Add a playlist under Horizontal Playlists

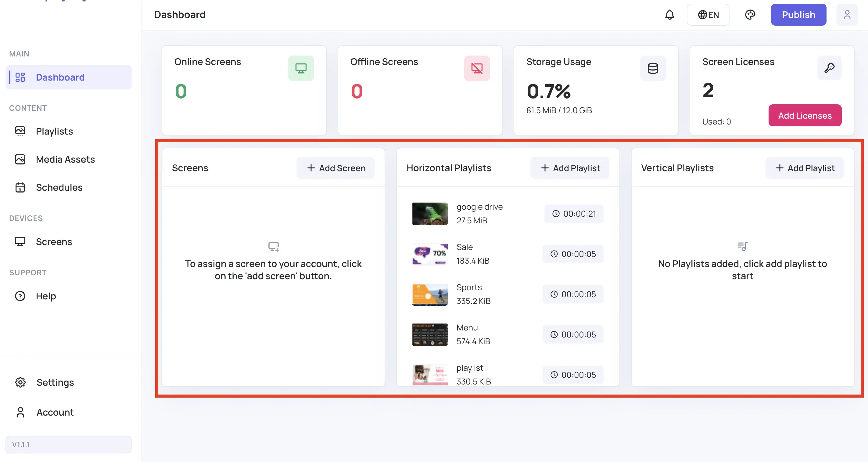pos(570,168)
